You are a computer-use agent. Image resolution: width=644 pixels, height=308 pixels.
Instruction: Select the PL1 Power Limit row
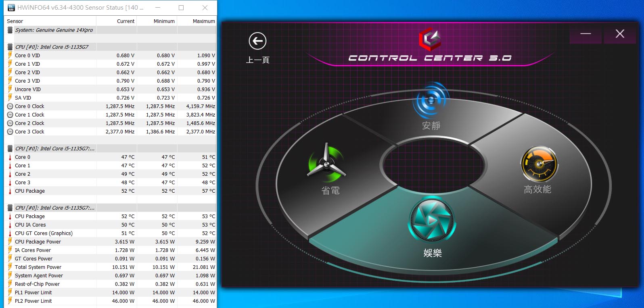[x=111, y=293]
